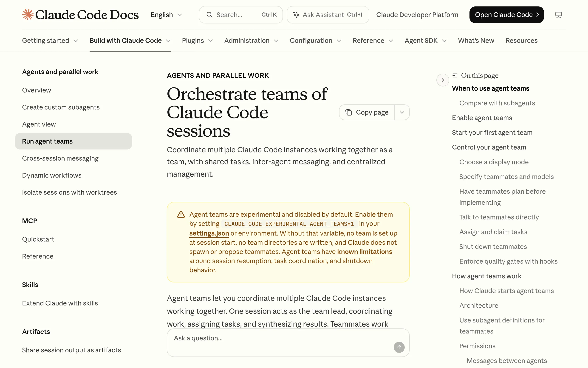The width and height of the screenshot is (588, 368).
Task: Expand the Administration navigation dropdown
Action: click(251, 40)
